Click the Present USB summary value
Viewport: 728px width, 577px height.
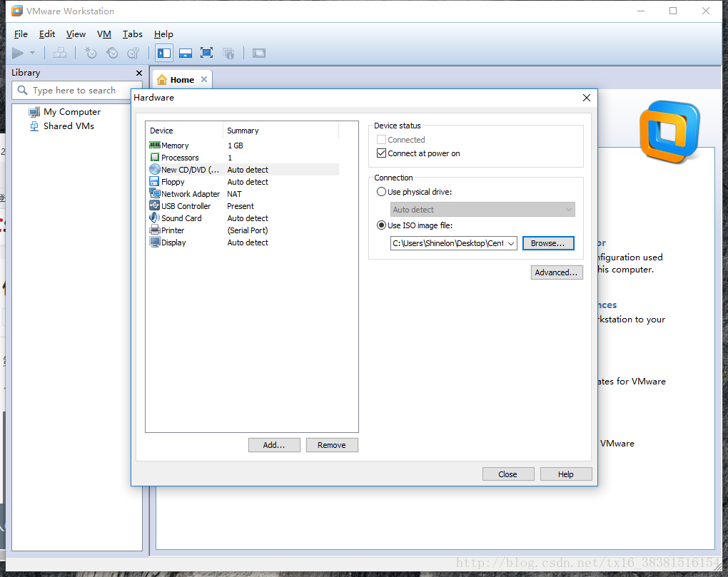(x=241, y=206)
